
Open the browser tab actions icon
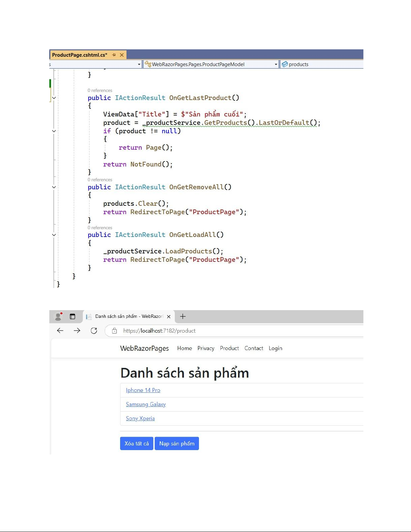[x=72, y=317]
